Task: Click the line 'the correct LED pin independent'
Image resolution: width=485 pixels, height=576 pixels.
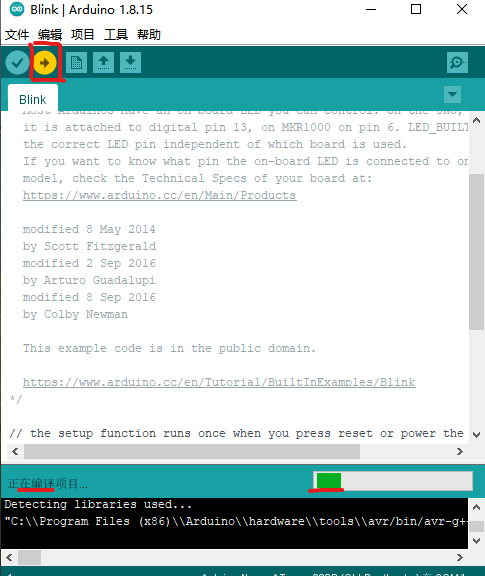Action: point(215,144)
